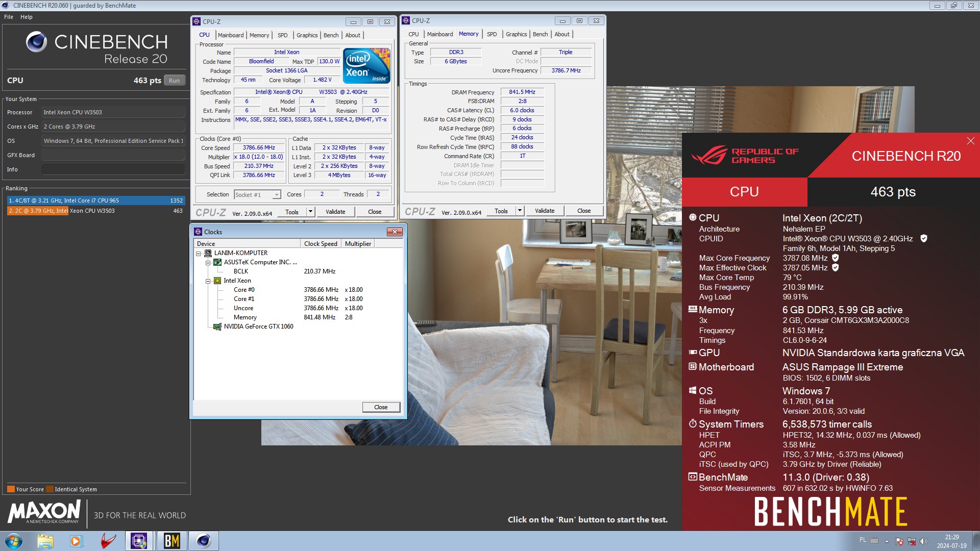This screenshot has width=980, height=551.
Task: Click the BenchMate section icon
Action: 693,477
